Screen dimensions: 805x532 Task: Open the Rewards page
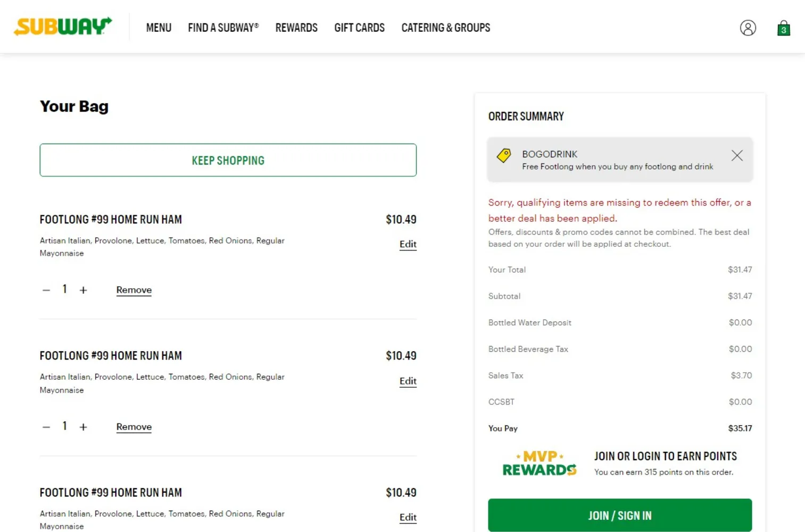296,28
